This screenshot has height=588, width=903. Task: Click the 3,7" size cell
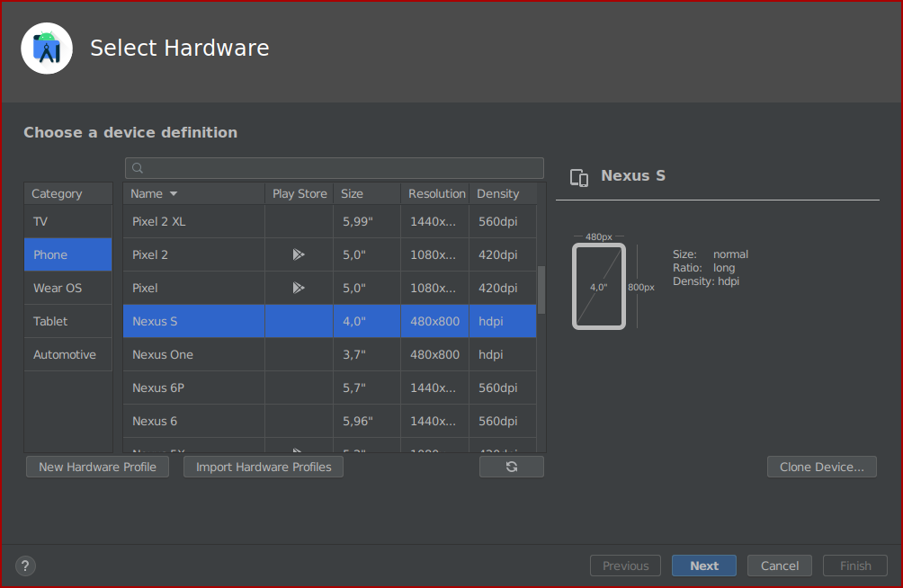tap(367, 355)
